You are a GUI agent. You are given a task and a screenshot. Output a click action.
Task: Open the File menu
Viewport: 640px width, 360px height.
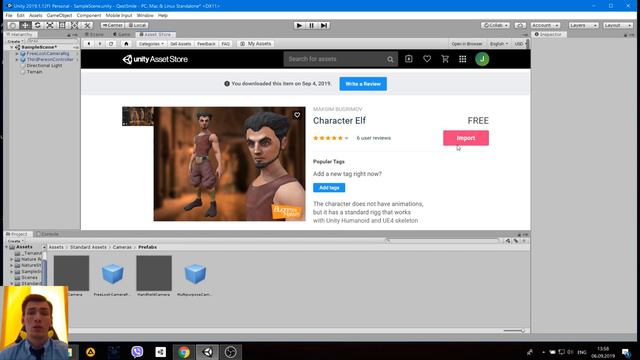(x=9, y=15)
